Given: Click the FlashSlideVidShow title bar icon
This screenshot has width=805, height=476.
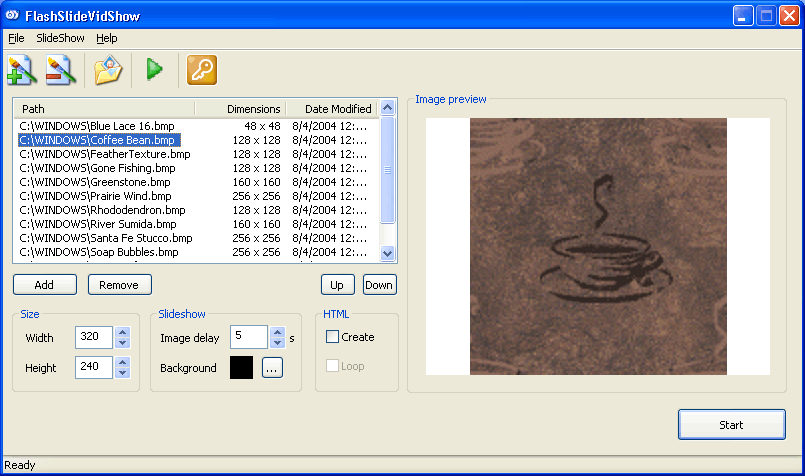Looking at the screenshot, I should (13, 16).
